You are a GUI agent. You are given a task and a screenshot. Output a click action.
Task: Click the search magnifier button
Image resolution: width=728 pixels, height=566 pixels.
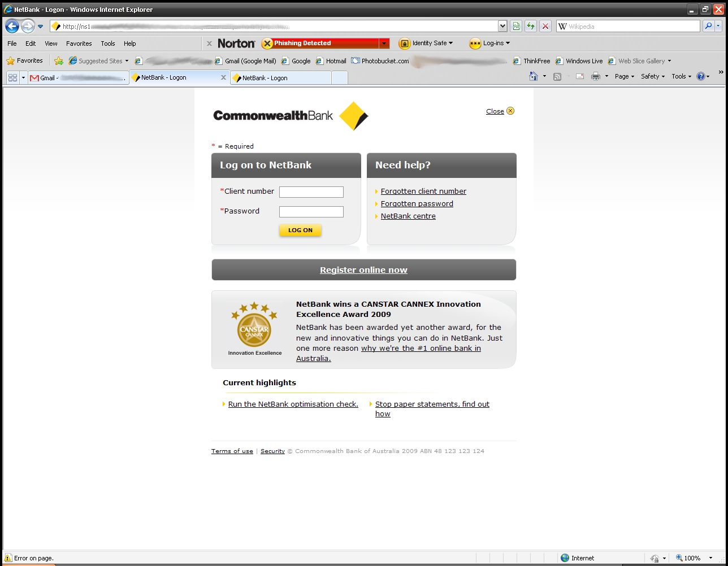point(708,26)
